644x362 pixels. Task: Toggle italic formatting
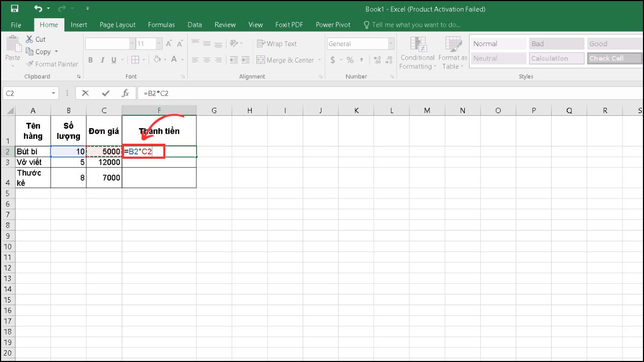pyautogui.click(x=102, y=60)
